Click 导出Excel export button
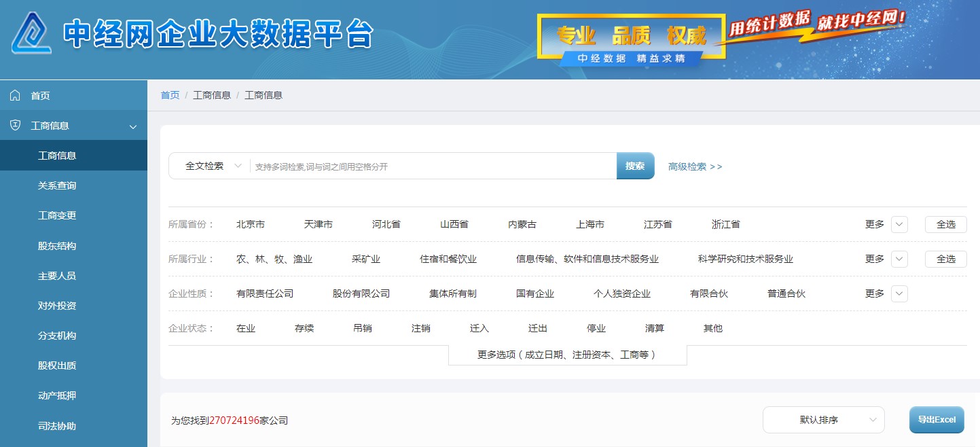 (937, 420)
